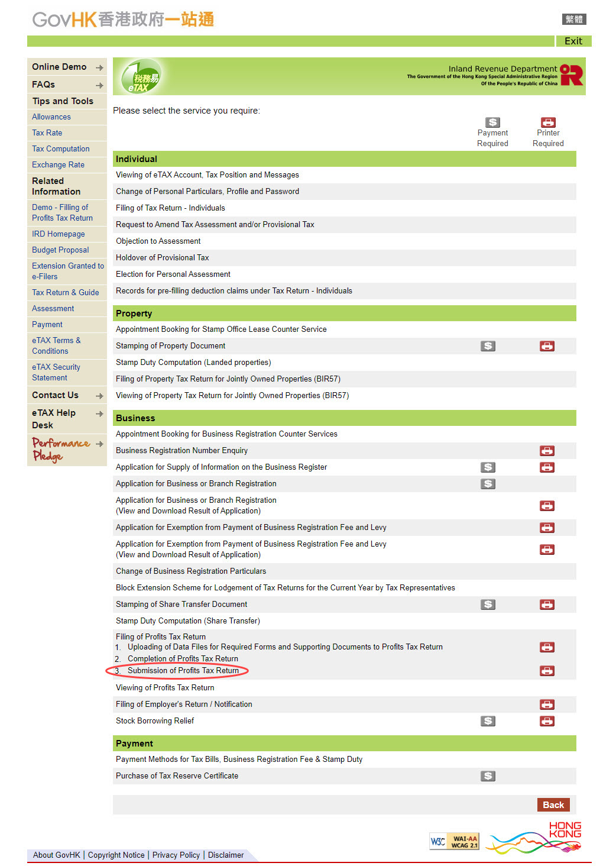Click printer icon for Exemption from Payment Fee and Levy

(547, 528)
